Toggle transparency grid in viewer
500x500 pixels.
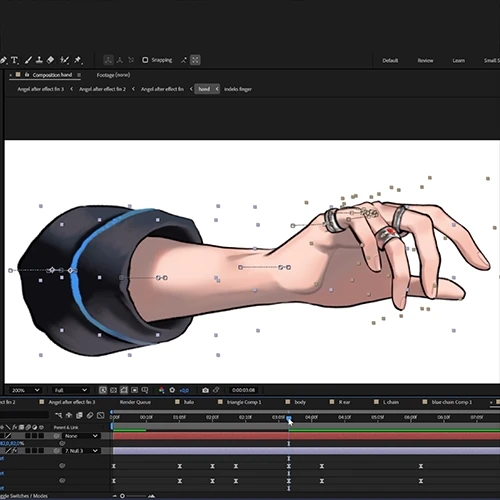pyautogui.click(x=113, y=390)
